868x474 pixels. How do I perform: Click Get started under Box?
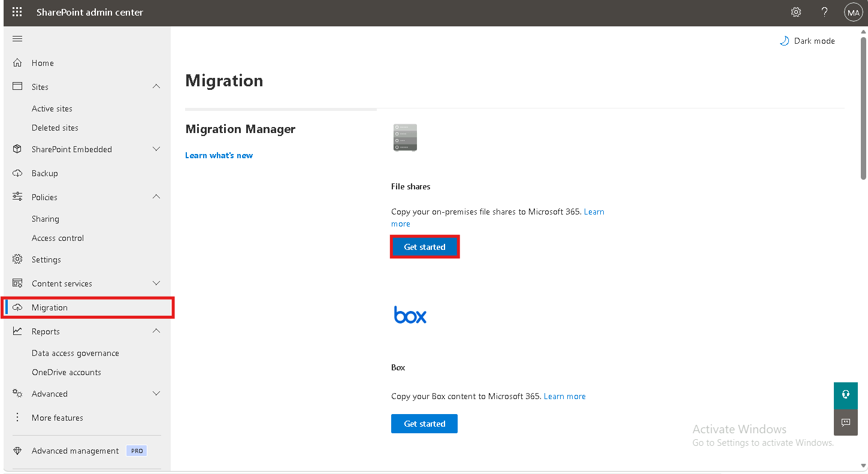pos(424,424)
